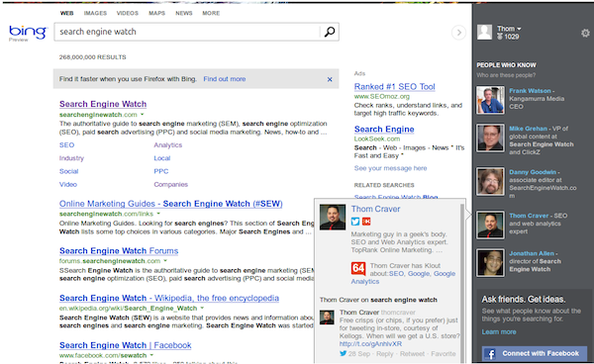Screen dimensions: 594x364
Task: Click into the search query box
Action: (x=187, y=32)
